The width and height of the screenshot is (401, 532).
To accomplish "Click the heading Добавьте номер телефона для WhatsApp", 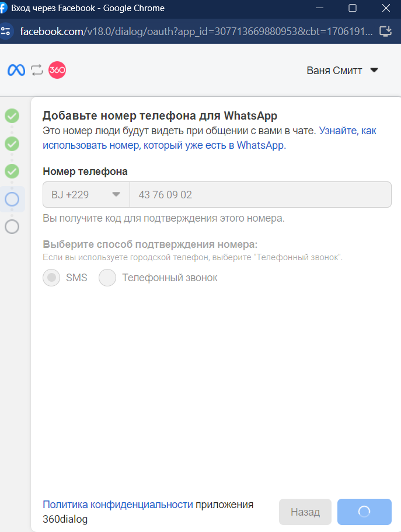I will coord(160,116).
